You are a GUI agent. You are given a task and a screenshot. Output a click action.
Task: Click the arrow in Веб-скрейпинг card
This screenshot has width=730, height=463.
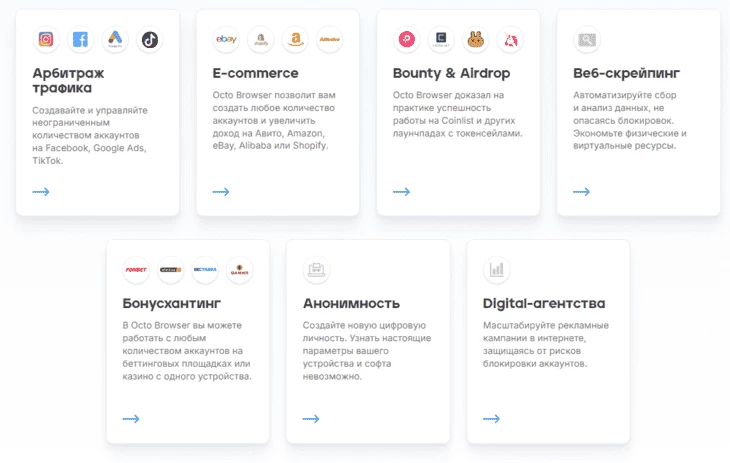[581, 191]
